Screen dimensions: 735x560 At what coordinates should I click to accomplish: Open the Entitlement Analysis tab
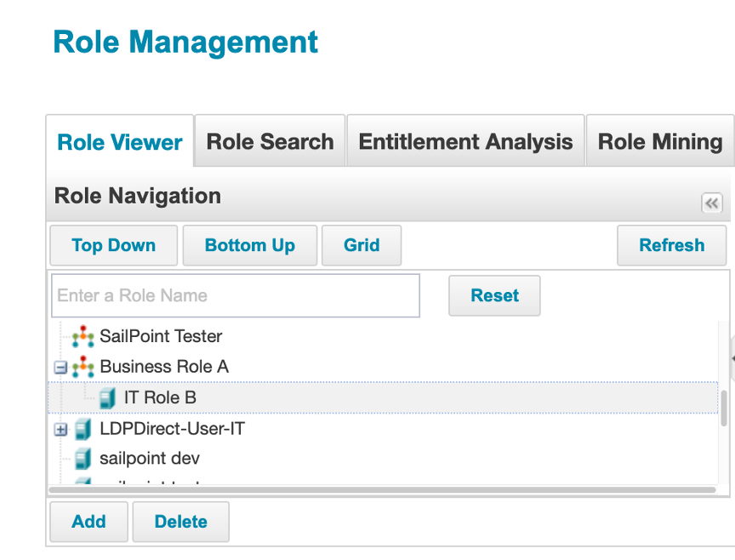click(x=465, y=141)
